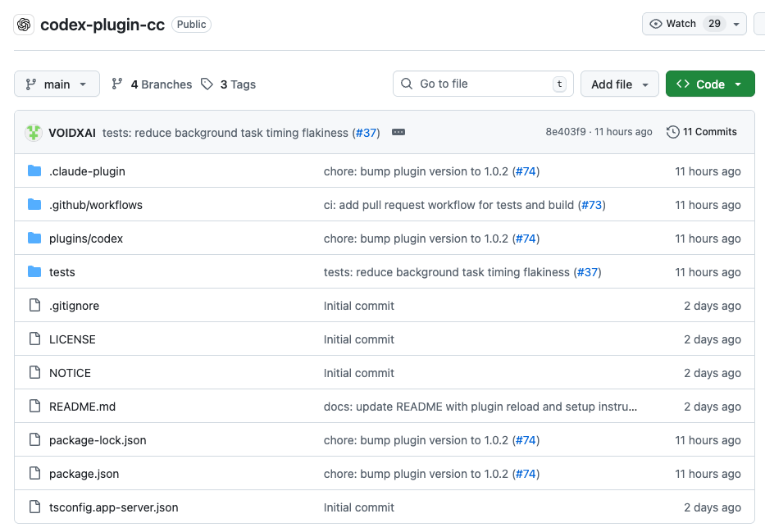Click the tests folder icon
This screenshot has height=532, width=765.
click(34, 272)
